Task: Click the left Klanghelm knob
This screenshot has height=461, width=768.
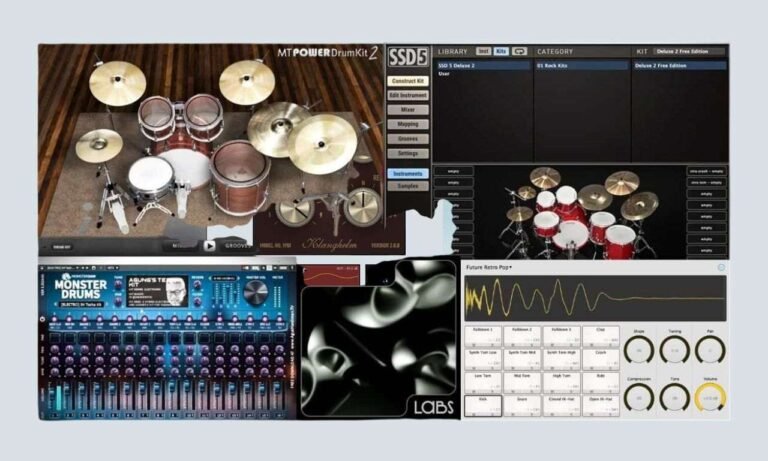Action: tap(295, 208)
